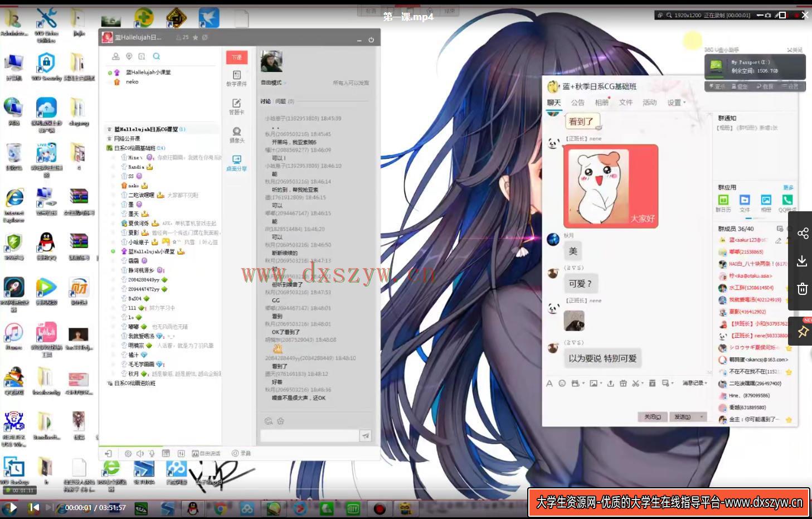Viewport: 812px width, 519px height.
Task: Click the search magnifier icon in classroom panel
Action: (157, 56)
